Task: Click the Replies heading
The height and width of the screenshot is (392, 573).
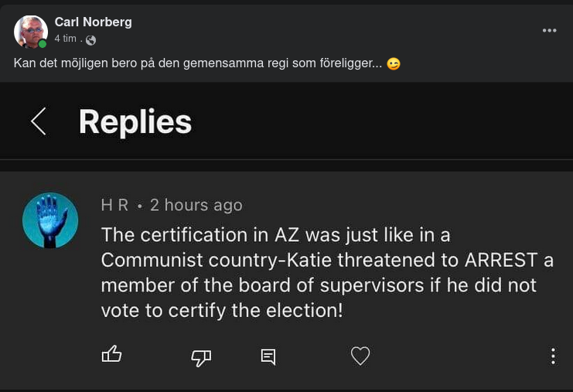Action: point(135,122)
